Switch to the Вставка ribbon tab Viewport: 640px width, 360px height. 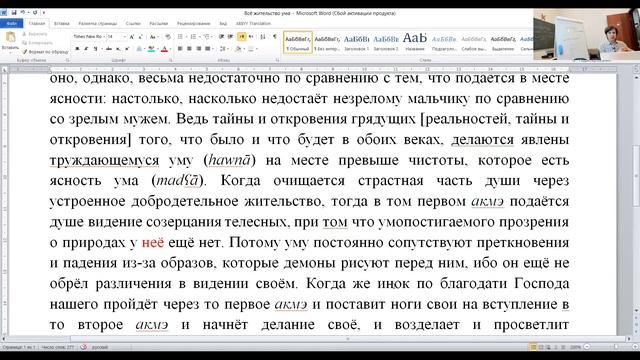62,24
